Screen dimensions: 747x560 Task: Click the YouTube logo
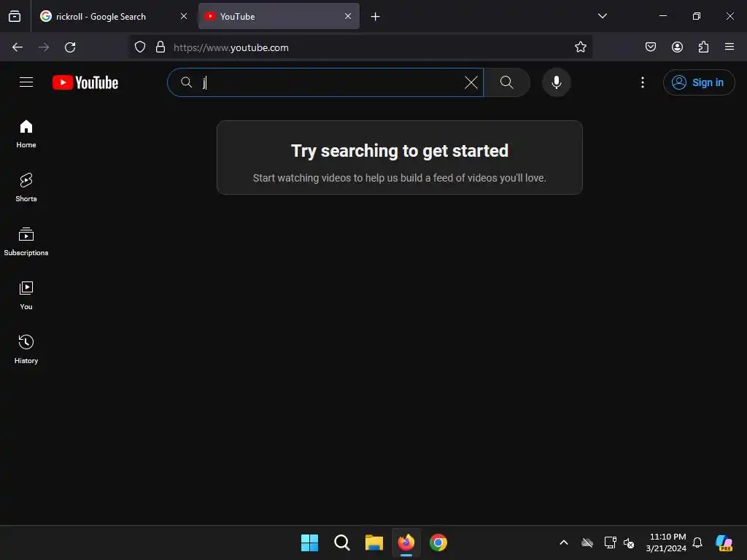tap(85, 82)
